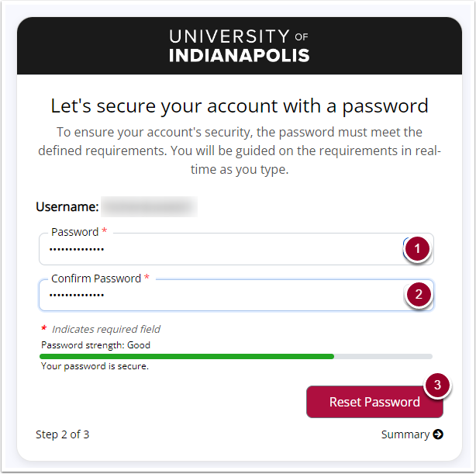Click the numbered badge 1 annotation
This screenshot has height=474, width=476.
[x=417, y=249]
